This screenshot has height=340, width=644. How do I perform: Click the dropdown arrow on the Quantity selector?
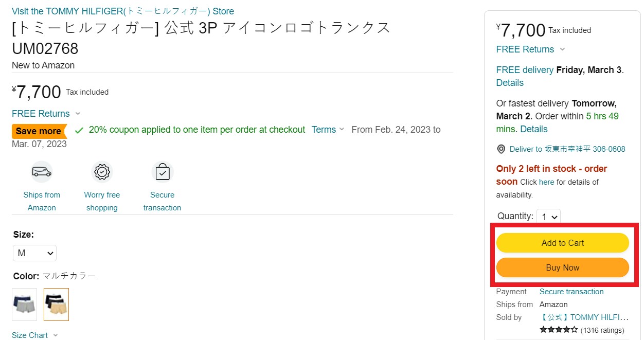(554, 217)
